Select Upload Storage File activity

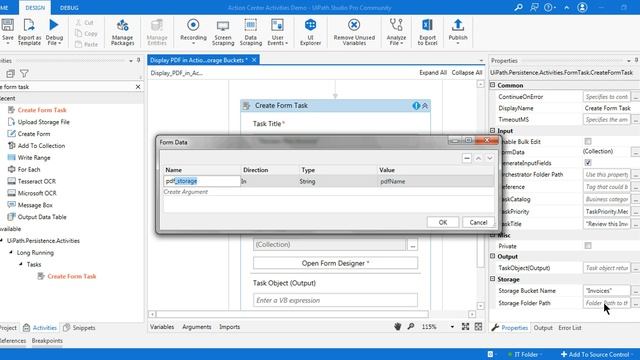pos(43,122)
